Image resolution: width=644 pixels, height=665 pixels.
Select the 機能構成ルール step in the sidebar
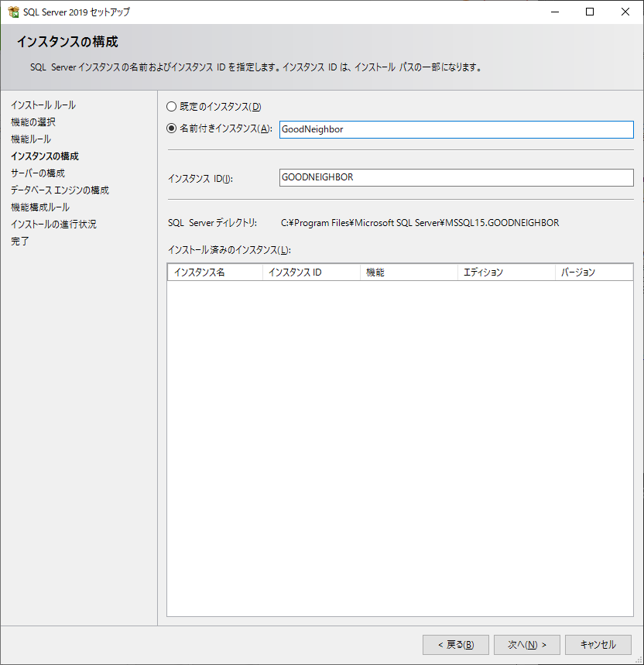pos(40,207)
